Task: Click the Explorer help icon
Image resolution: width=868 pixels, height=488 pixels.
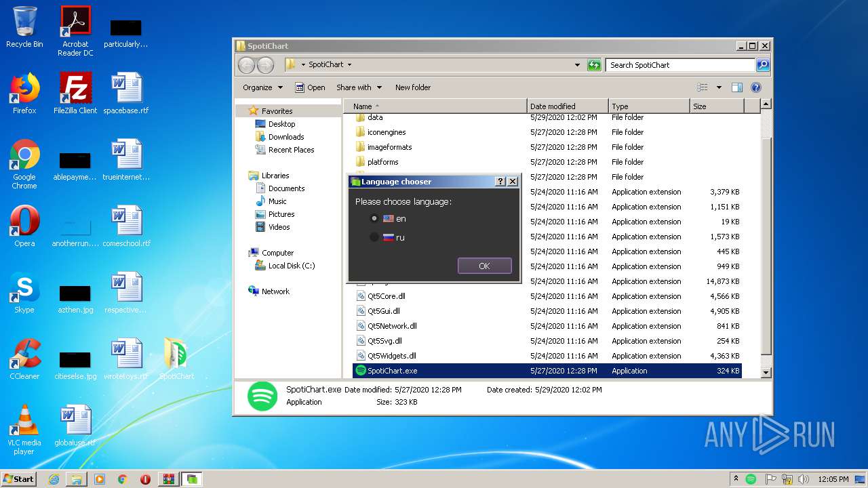Action: (x=756, y=87)
